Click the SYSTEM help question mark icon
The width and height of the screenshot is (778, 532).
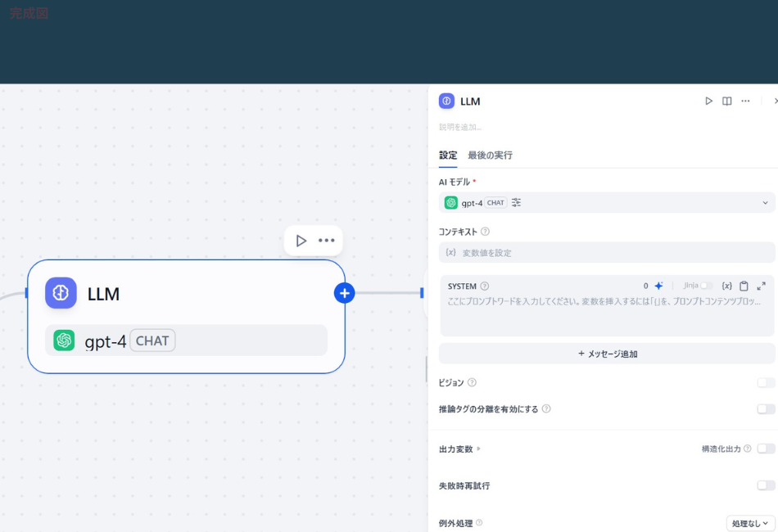tap(484, 286)
